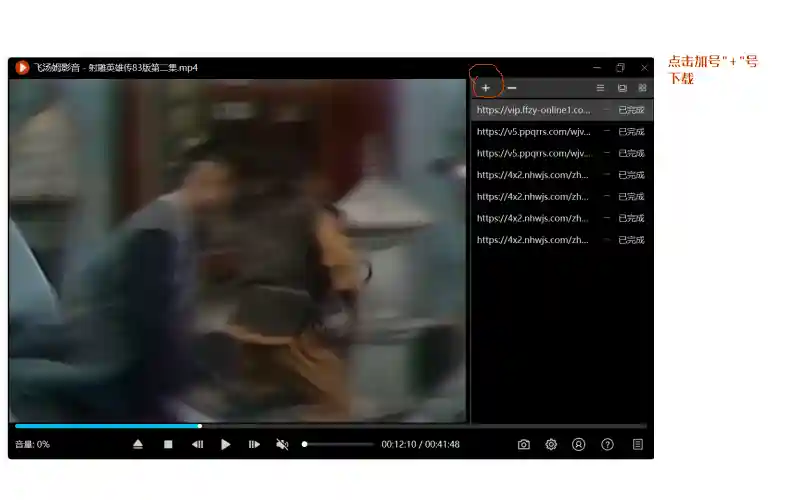Switch playlist to grid thumbnail view

(x=642, y=88)
